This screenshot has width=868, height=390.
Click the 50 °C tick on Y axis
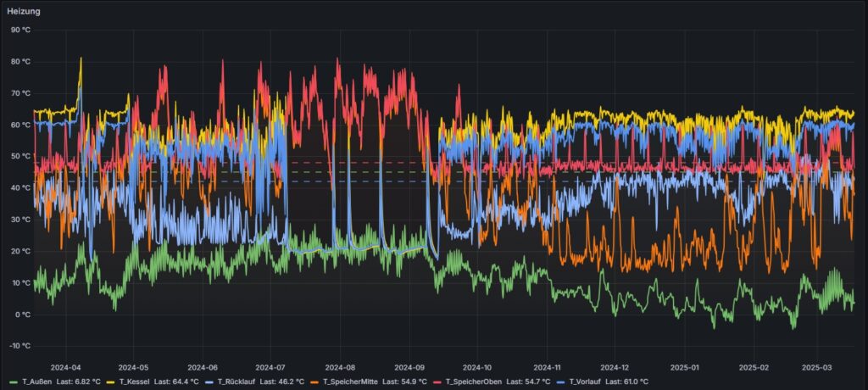[19, 156]
